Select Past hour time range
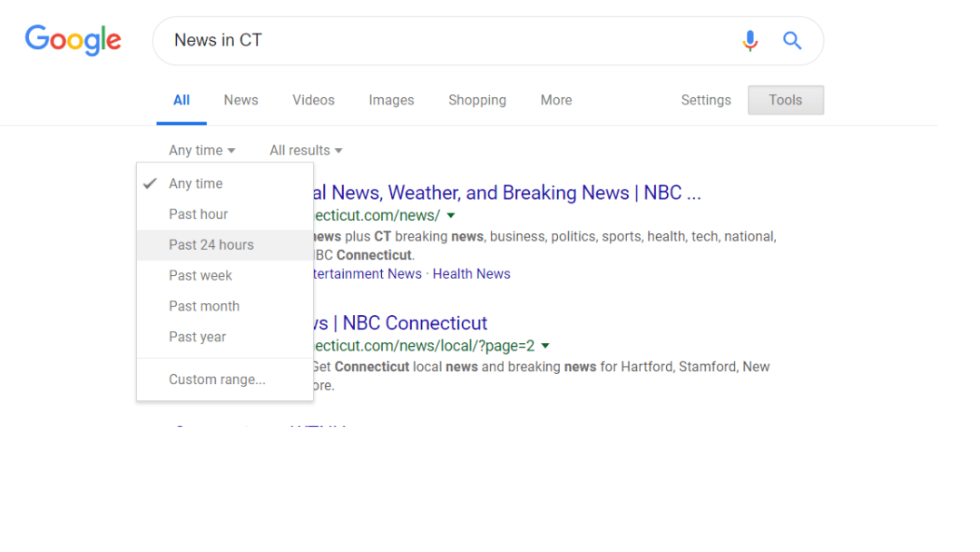Viewport: 980px width, 552px height. coord(198,213)
